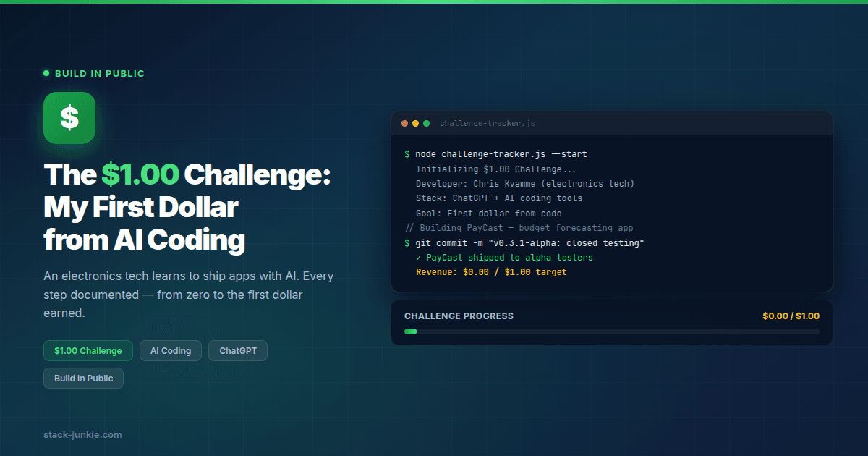Click the green dot beside BUILD IN PUBLIC

(x=46, y=73)
